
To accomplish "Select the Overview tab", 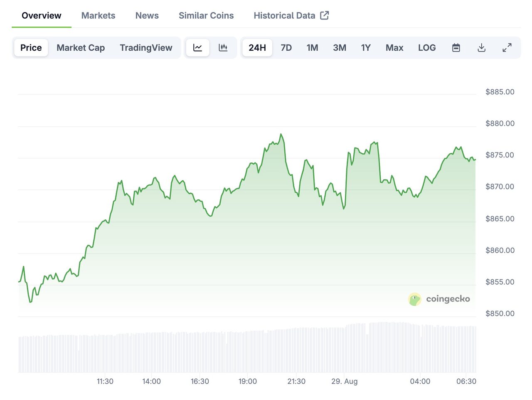I will (x=41, y=15).
